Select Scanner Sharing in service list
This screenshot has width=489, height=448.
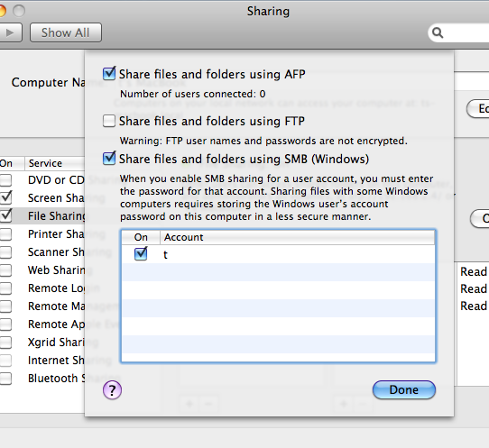(x=56, y=252)
